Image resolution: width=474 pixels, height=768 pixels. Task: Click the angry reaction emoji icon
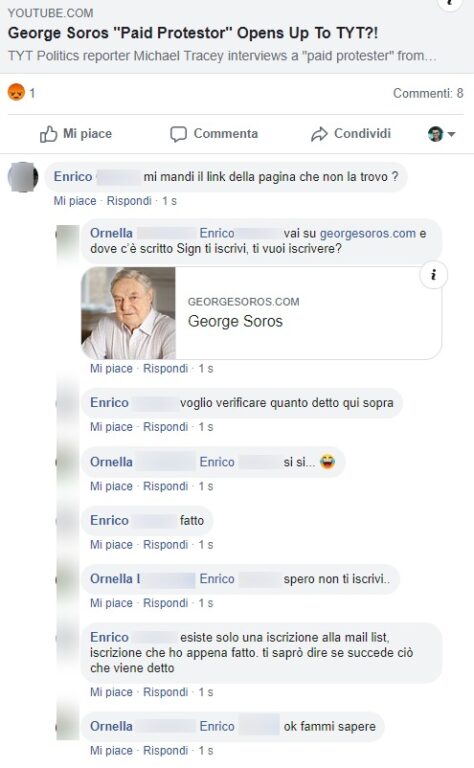[16, 92]
